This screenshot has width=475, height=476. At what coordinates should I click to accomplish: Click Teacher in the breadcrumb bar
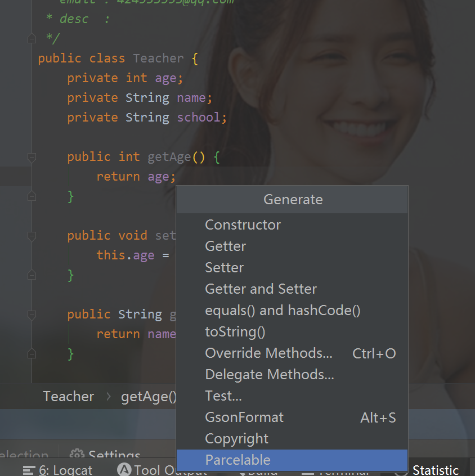69,397
